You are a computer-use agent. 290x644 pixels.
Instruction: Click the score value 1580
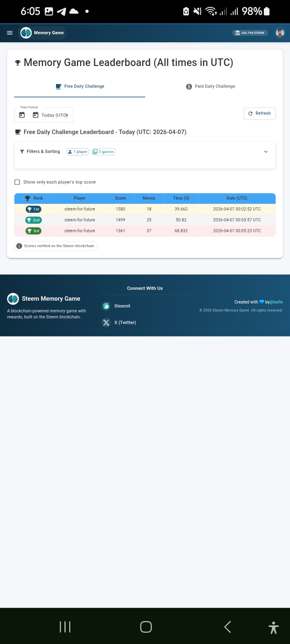(x=120, y=209)
